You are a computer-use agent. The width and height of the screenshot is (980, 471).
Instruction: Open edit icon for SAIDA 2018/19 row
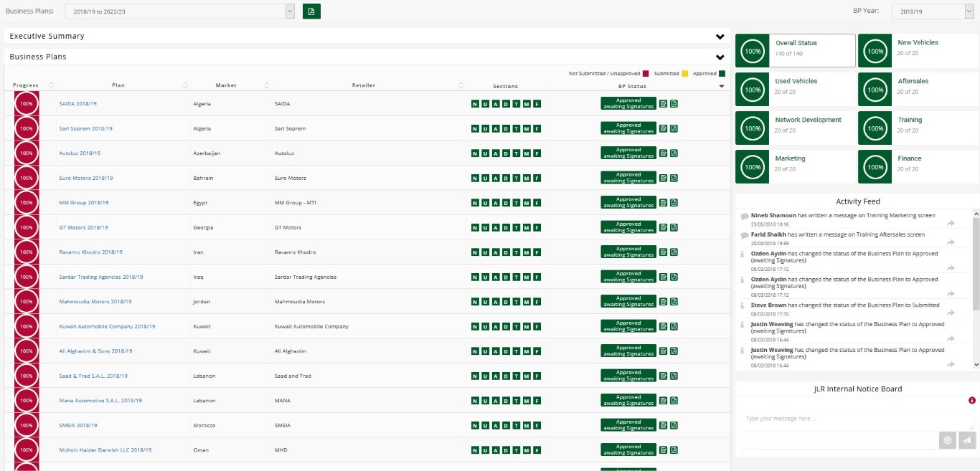click(663, 104)
